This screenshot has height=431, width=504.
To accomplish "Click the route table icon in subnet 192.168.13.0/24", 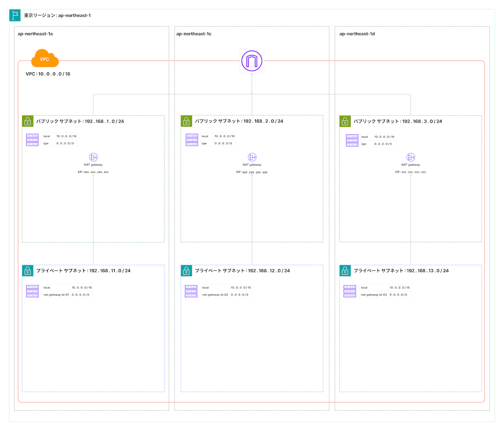I will point(350,291).
